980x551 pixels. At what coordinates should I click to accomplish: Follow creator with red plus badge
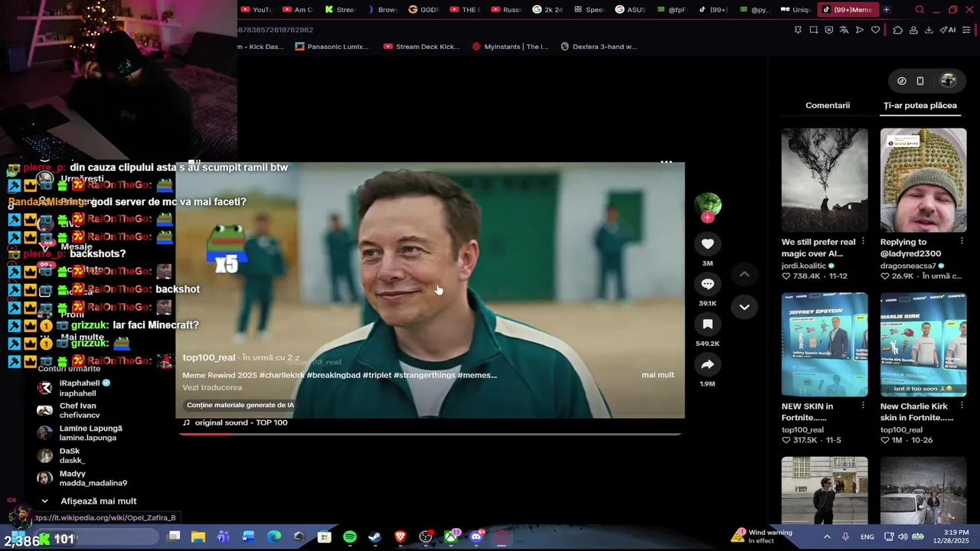pos(707,218)
